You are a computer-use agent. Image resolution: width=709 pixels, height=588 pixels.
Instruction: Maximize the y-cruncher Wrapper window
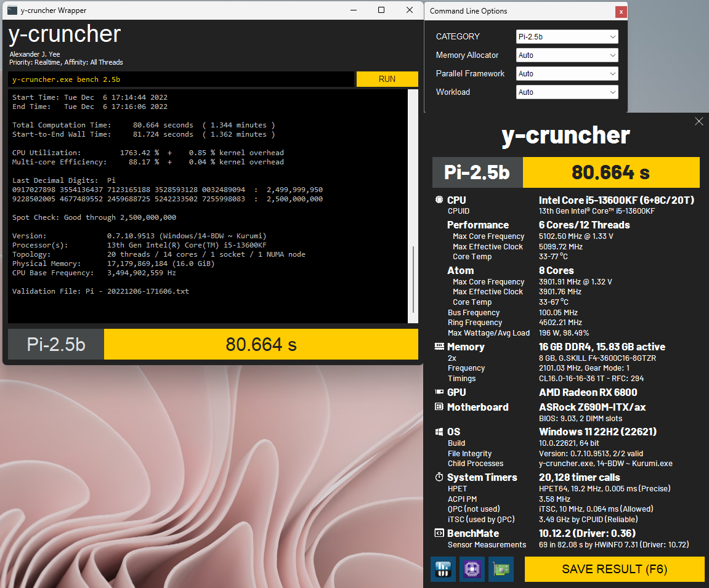[x=381, y=10]
